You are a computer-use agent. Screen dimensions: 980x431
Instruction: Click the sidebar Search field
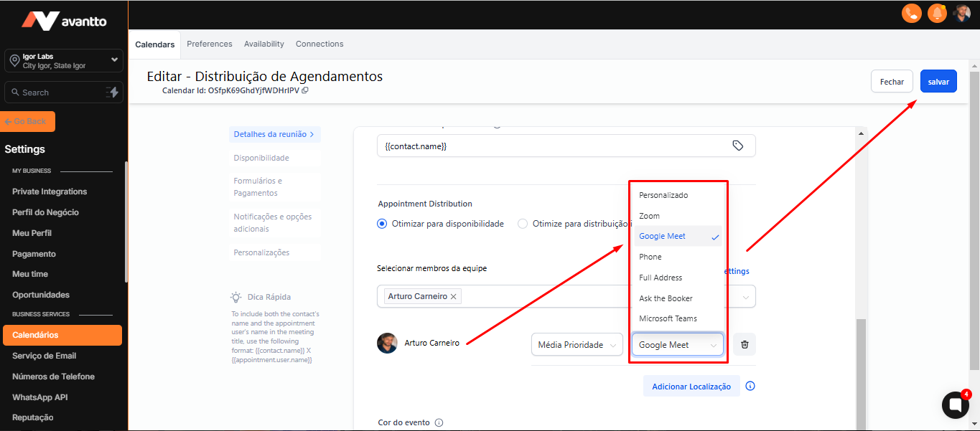(54, 93)
